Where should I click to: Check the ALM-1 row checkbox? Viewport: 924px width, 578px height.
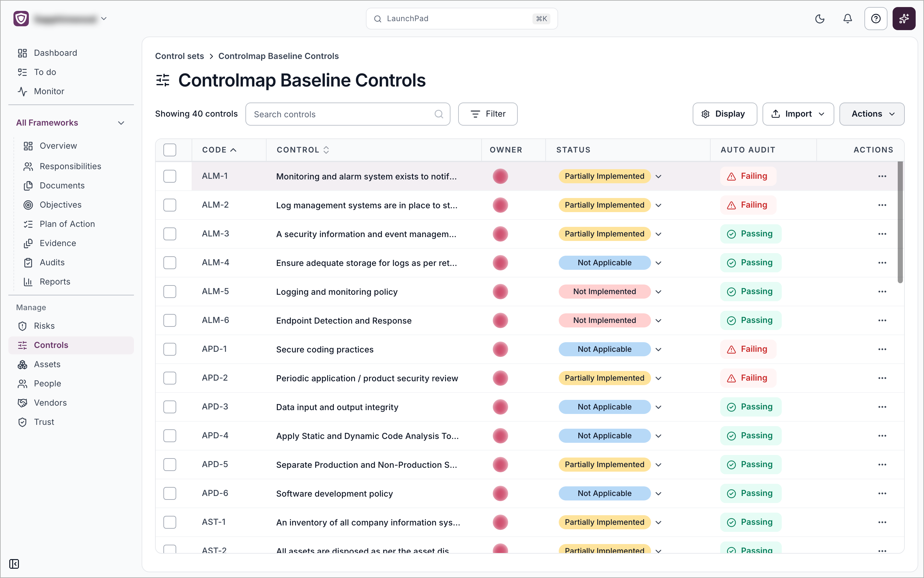point(170,176)
